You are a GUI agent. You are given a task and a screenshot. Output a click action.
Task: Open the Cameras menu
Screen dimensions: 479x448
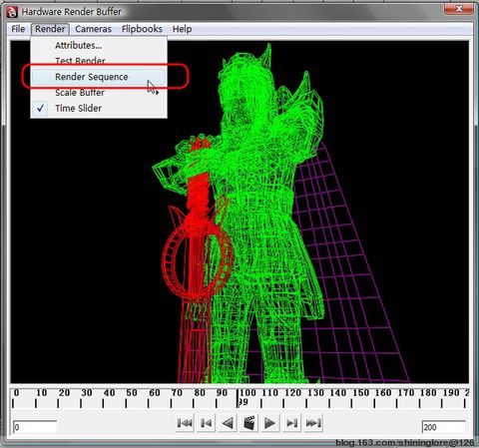click(x=93, y=29)
